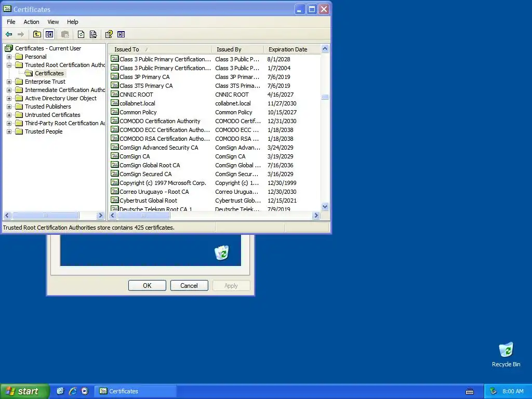Select the Correo Uruguayo - Root CA row

coord(216,191)
